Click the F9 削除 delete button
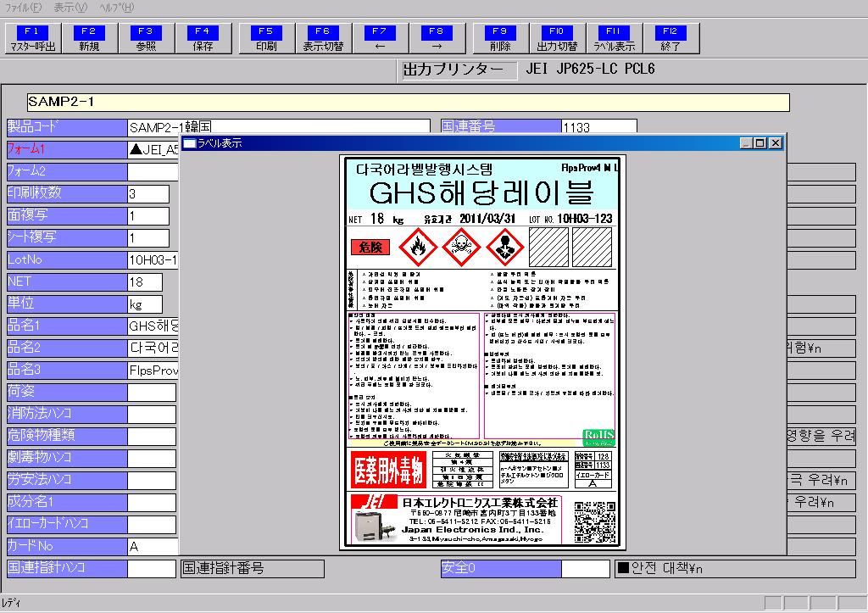Image resolution: width=868 pixels, height=613 pixels. 500,38
